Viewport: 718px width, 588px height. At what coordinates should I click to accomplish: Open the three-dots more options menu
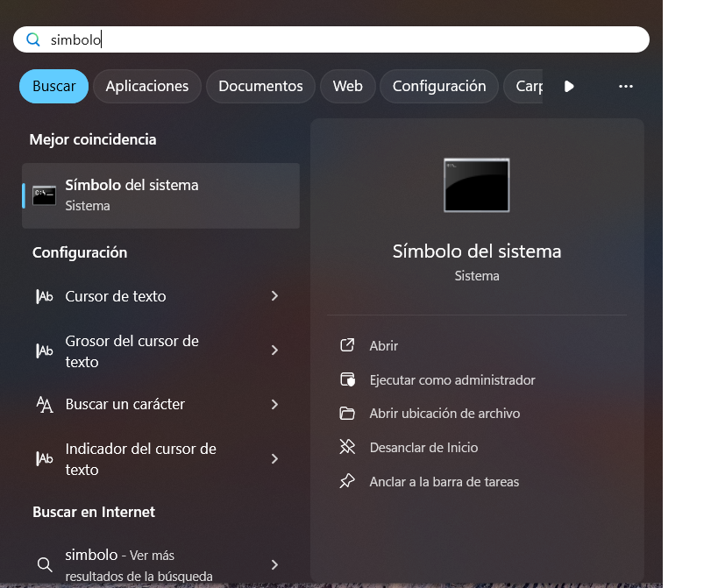625,87
